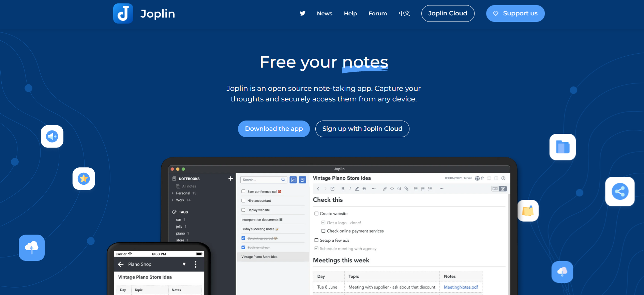Click the plus icon beside Notebooks

point(230,179)
